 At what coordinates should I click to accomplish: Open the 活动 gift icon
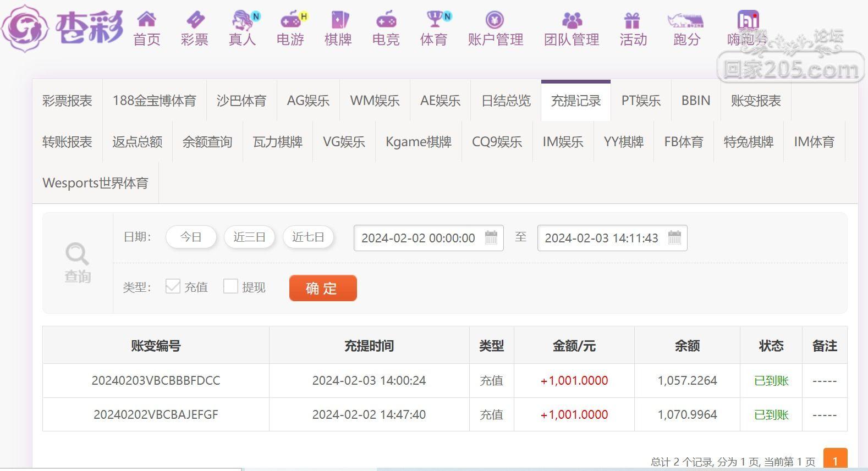point(633,20)
